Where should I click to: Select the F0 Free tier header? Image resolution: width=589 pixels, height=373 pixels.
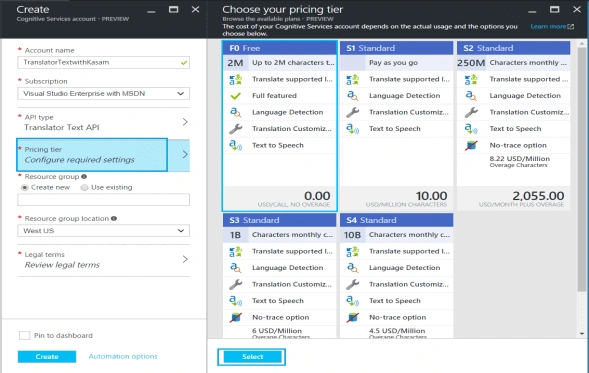[x=279, y=48]
